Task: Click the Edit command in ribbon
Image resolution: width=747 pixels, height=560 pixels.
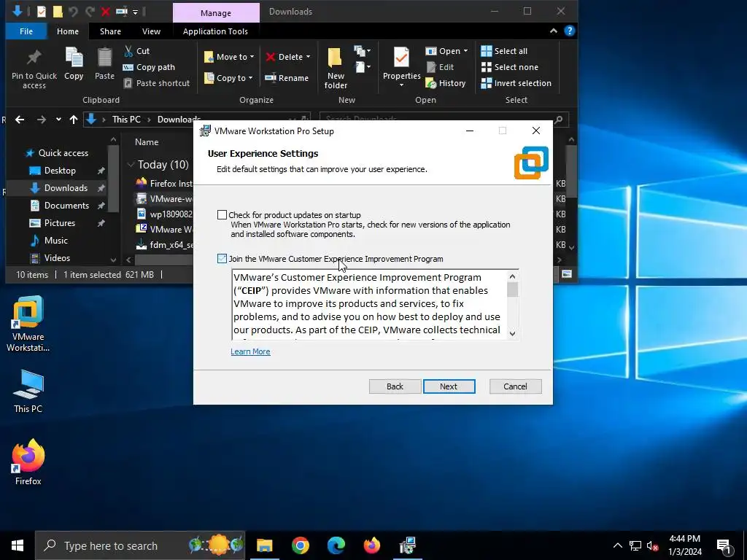Action: [440, 67]
